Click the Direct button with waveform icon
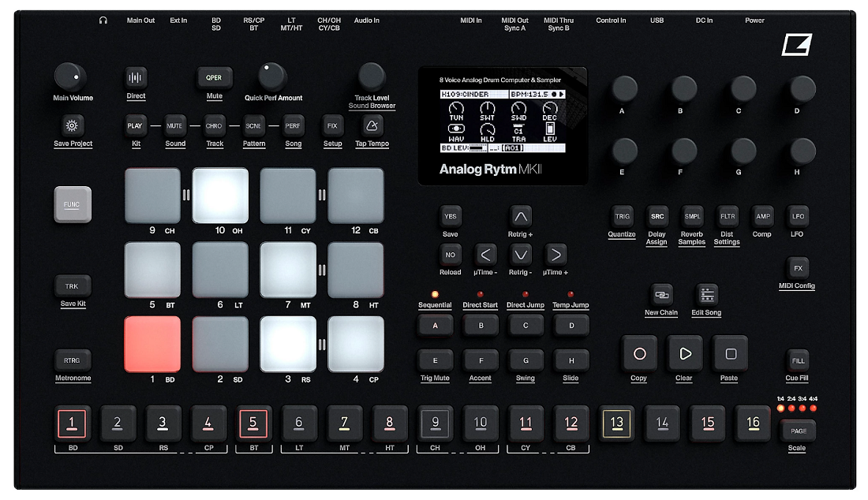868x500 pixels. (136, 77)
